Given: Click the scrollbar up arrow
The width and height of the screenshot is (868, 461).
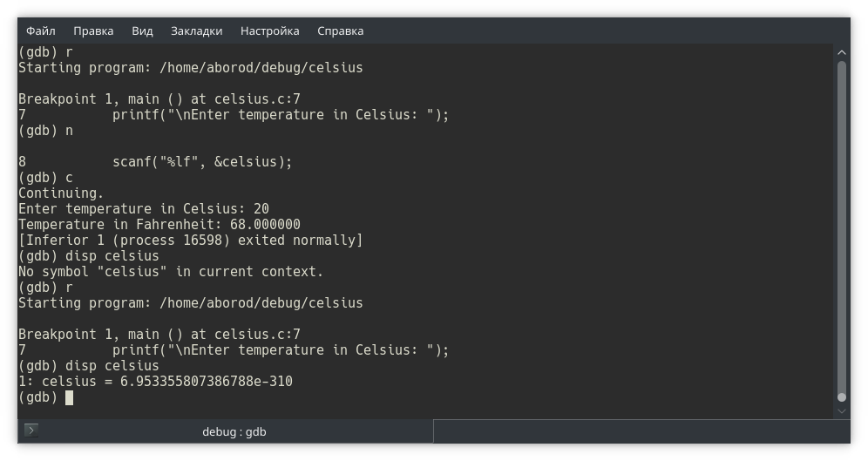Looking at the screenshot, I should click(841, 52).
